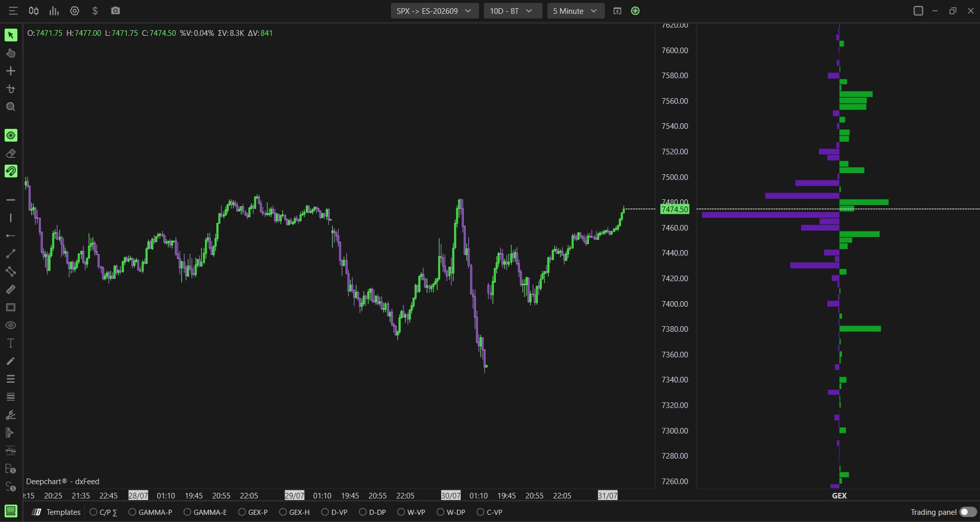The width and height of the screenshot is (980, 522).
Task: Open the indicators bar chart icon
Action: tap(54, 11)
